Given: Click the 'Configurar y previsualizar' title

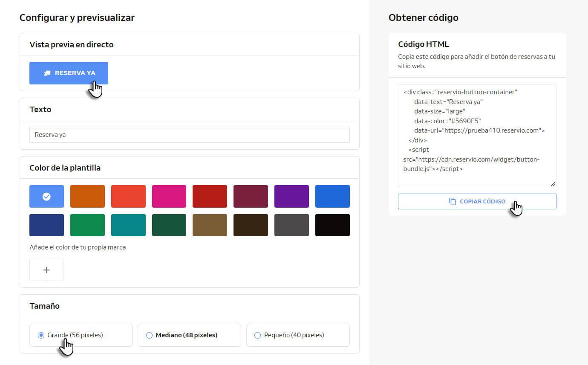Looking at the screenshot, I should (77, 17).
